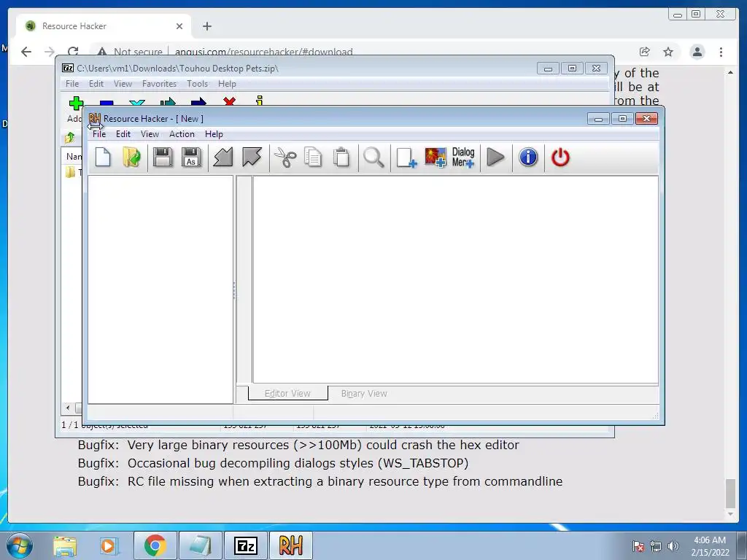Image resolution: width=747 pixels, height=560 pixels.
Task: Click Resource Hacker RH taskbar button
Action: coord(290,545)
